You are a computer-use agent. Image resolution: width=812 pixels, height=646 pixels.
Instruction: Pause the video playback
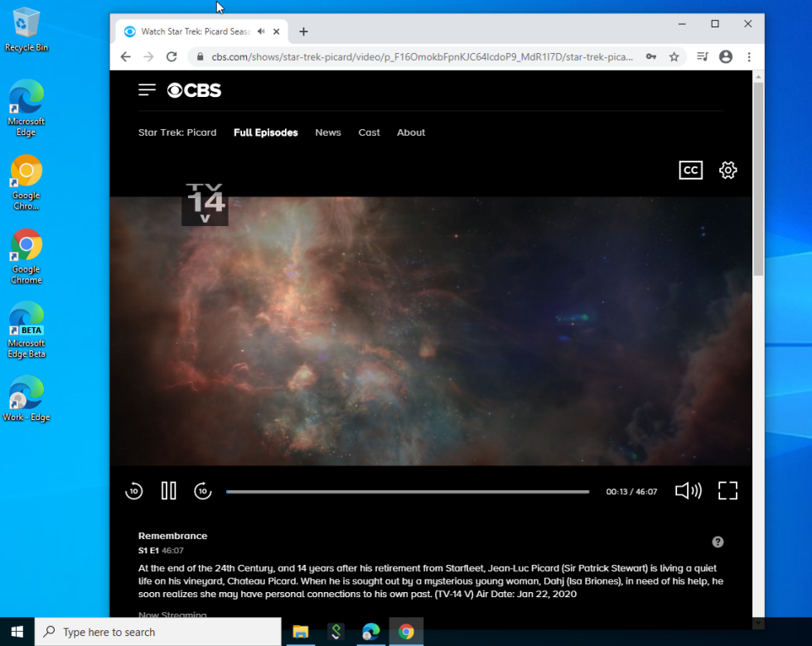(x=168, y=490)
